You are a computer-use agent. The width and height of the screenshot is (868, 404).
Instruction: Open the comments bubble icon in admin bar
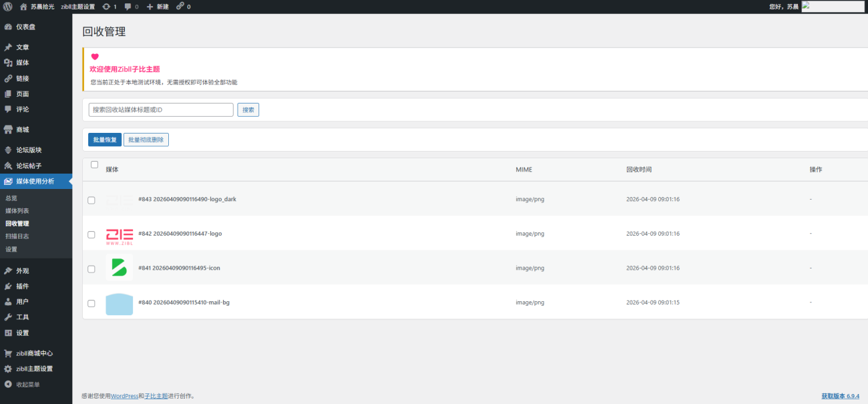[128, 7]
